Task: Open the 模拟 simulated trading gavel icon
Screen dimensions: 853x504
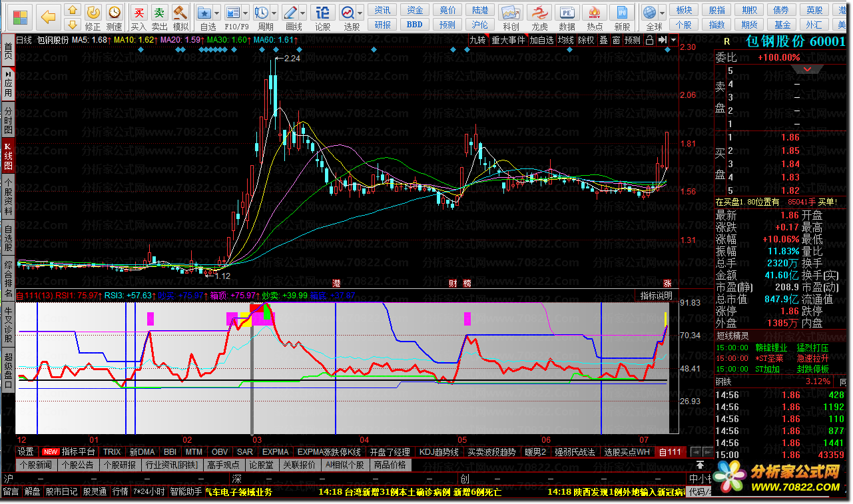Action: tap(180, 18)
